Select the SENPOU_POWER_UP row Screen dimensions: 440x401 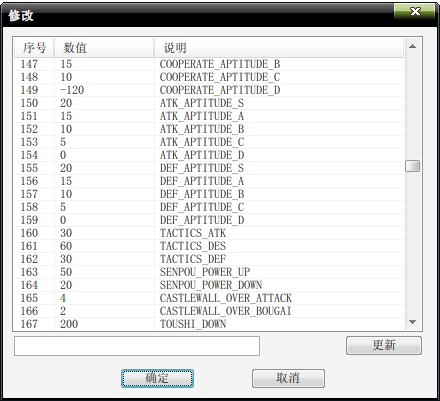209,272
